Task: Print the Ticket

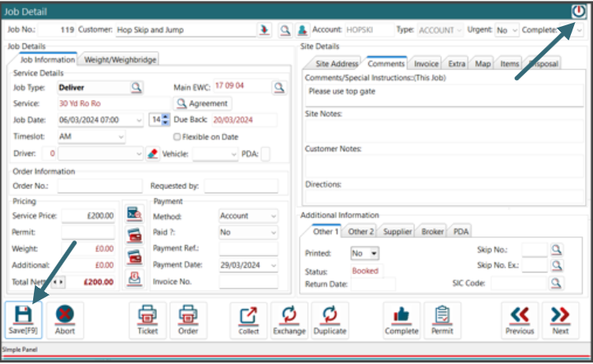Action: [147, 320]
